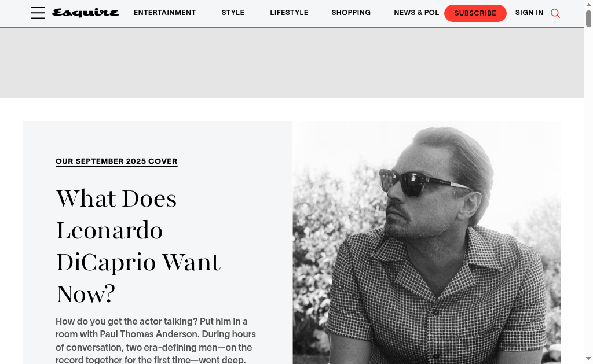
Task: Click the Sign In link
Action: [529, 13]
